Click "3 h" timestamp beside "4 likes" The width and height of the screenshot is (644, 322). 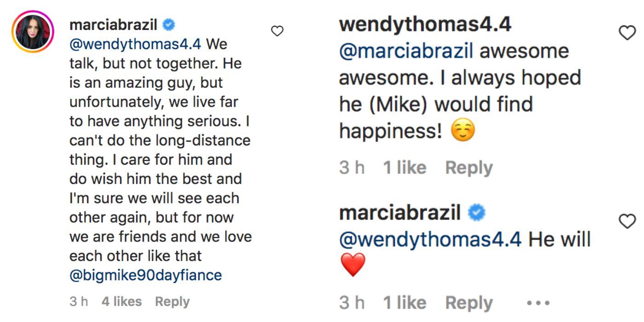79,302
